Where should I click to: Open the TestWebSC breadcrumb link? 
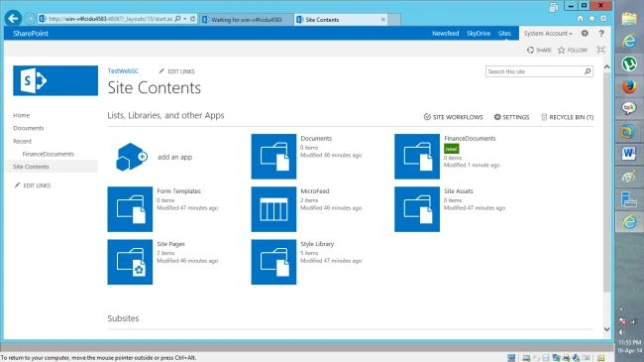[x=123, y=70]
